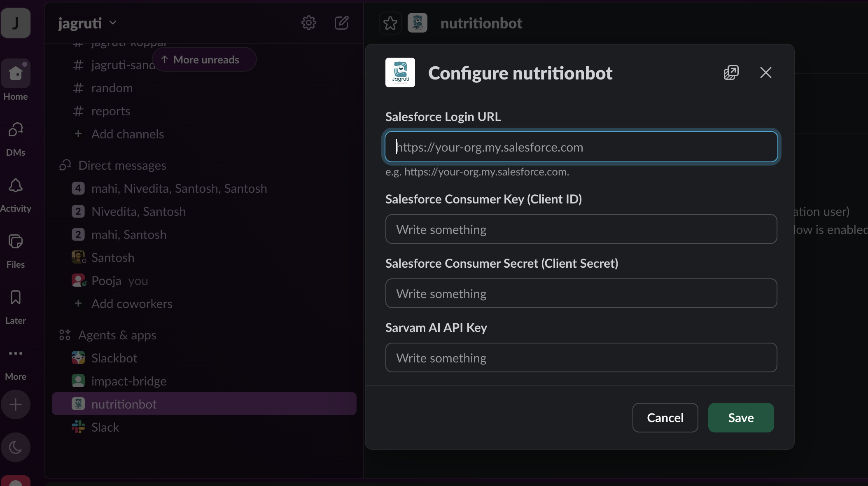The width and height of the screenshot is (868, 486).
Task: Focus the Sarvam AI API Key field
Action: (x=581, y=357)
